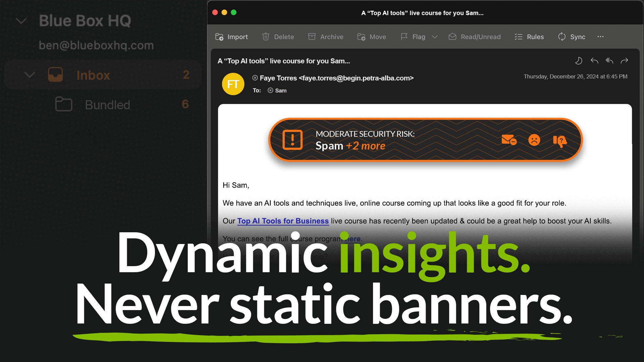Screen dimensions: 644x362
Task: Click the yellow minimize window button
Action: [224, 12]
